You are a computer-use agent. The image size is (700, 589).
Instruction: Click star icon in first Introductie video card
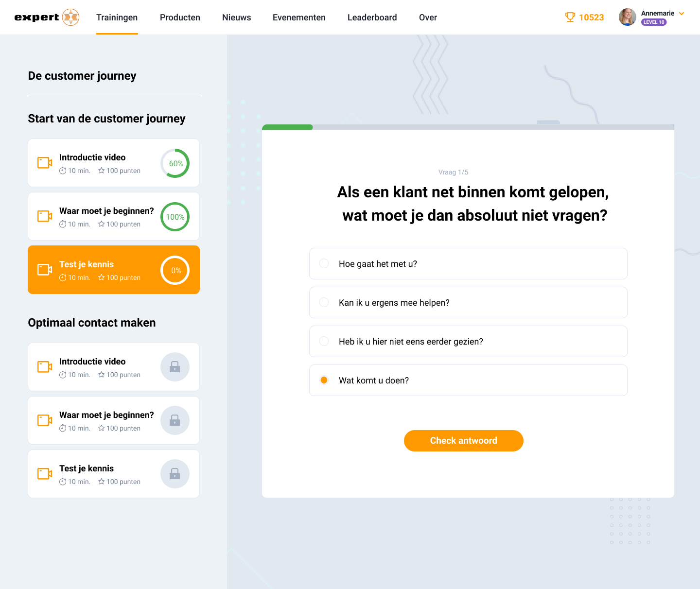click(x=102, y=171)
